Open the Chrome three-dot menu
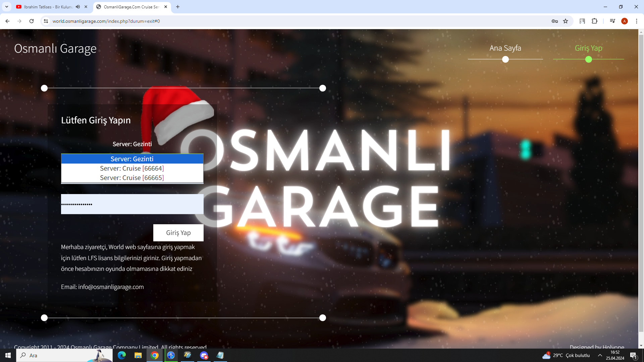 (x=637, y=21)
